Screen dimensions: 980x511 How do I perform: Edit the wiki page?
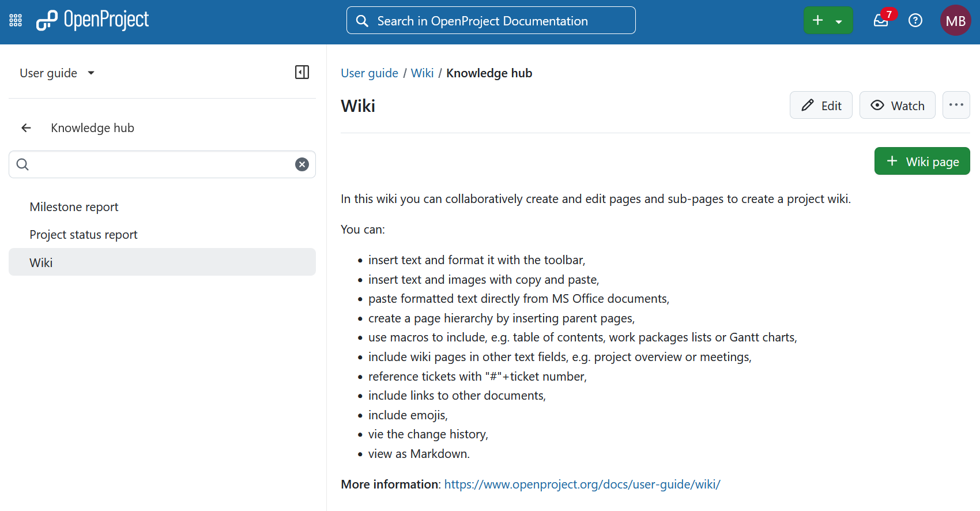[x=821, y=105]
